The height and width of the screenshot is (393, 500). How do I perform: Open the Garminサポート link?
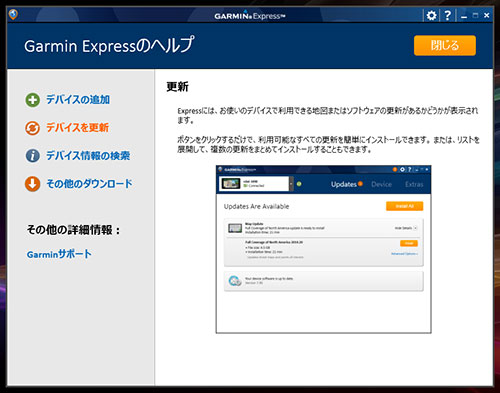(x=59, y=254)
